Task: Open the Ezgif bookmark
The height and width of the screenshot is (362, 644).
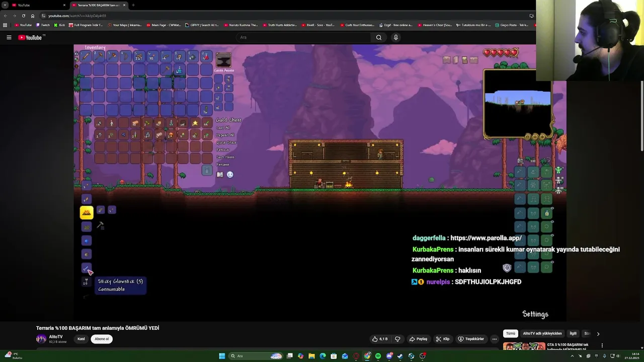Action: [395, 25]
